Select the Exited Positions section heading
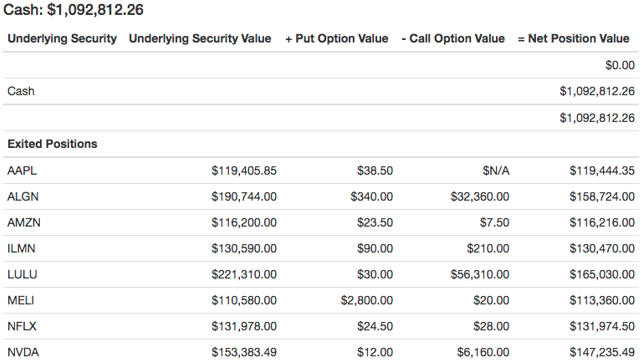641x363 pixels. (x=52, y=144)
